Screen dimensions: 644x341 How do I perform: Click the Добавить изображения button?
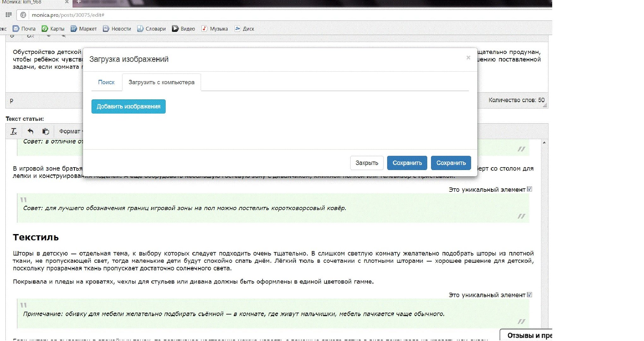click(128, 107)
